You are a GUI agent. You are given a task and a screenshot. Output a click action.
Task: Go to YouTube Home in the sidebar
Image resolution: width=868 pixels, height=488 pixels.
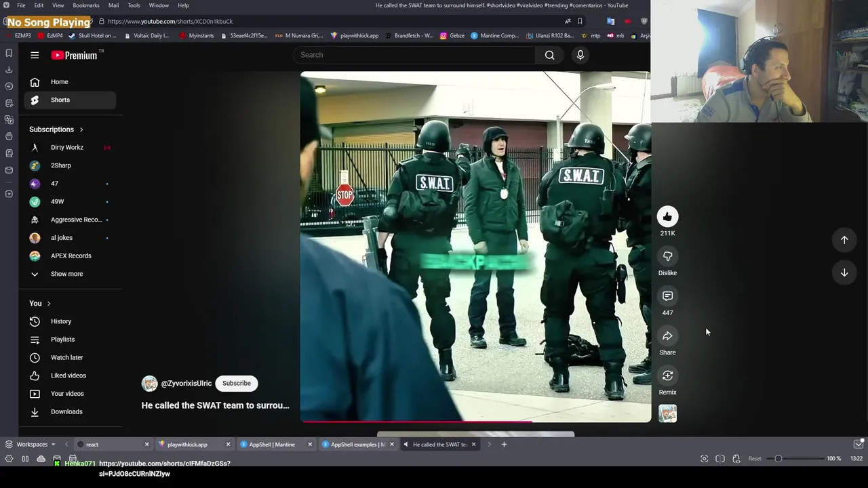[x=71, y=82]
